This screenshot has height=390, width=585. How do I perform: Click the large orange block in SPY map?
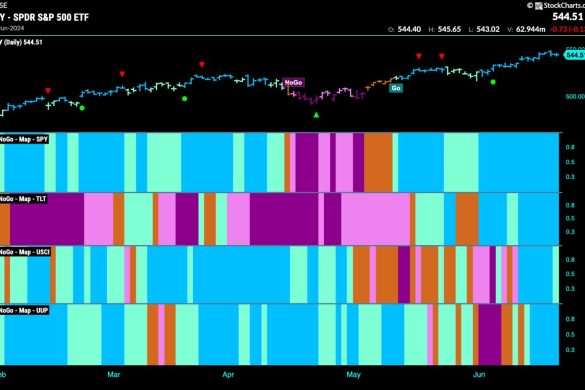pyautogui.click(x=378, y=162)
